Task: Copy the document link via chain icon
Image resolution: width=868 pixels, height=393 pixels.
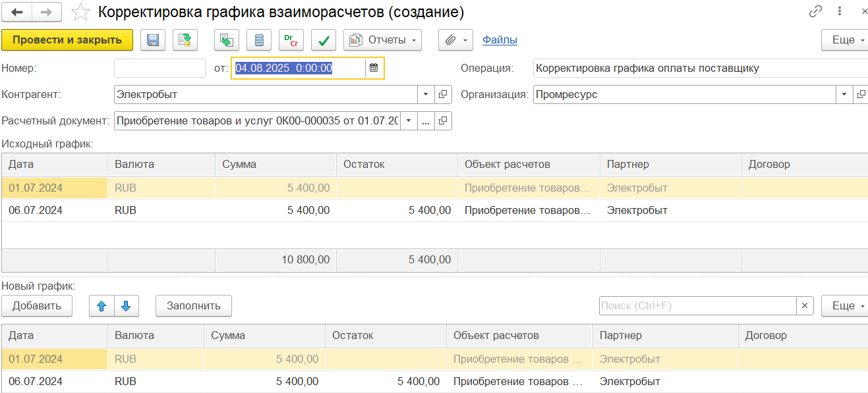Action: click(x=815, y=12)
